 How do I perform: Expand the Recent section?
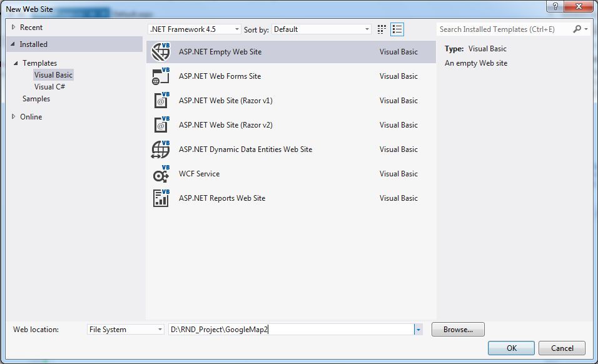click(13, 27)
